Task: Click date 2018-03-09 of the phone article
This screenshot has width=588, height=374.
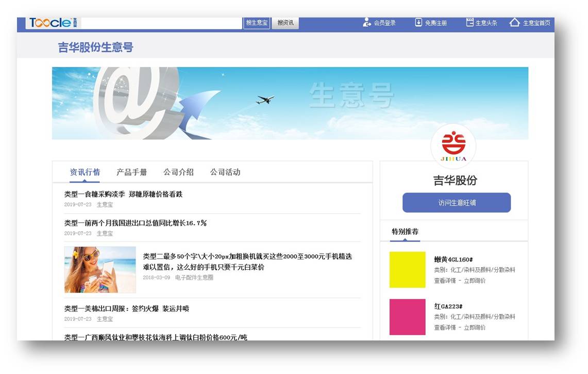Action: [156, 278]
